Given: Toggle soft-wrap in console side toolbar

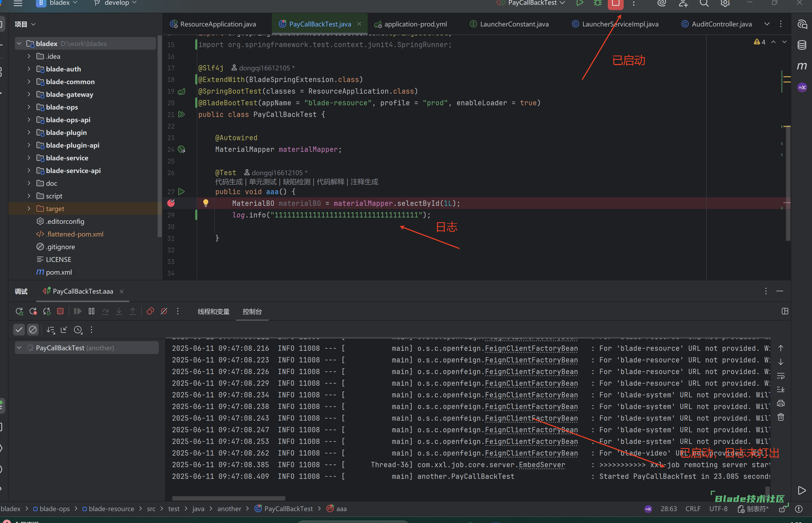Looking at the screenshot, I should (x=781, y=376).
